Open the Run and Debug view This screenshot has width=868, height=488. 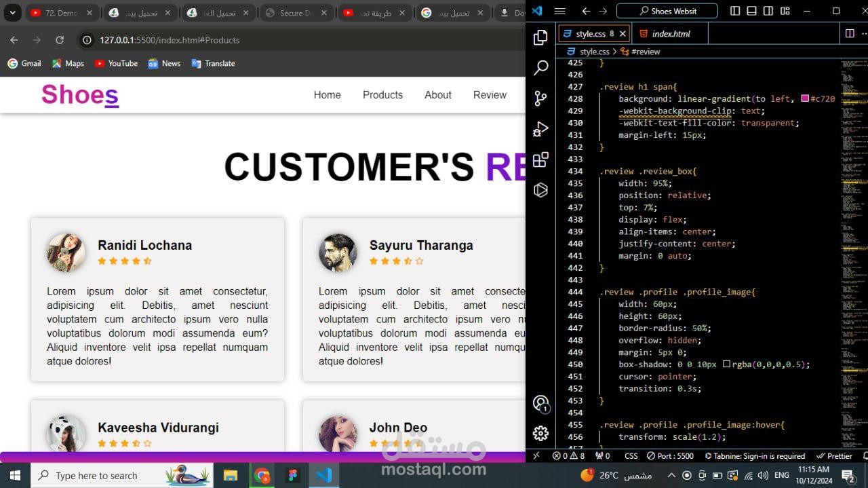point(540,129)
